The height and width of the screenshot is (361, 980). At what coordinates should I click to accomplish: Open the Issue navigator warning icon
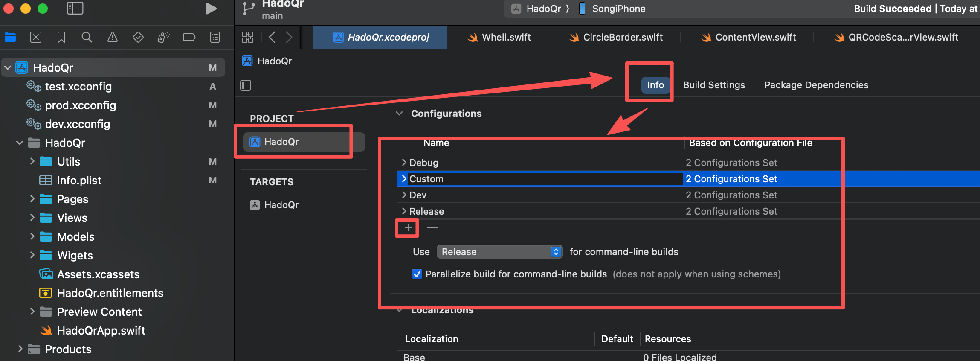(x=113, y=38)
